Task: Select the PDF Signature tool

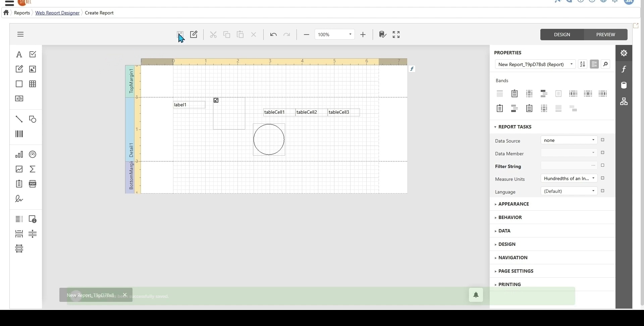Action: [19, 199]
